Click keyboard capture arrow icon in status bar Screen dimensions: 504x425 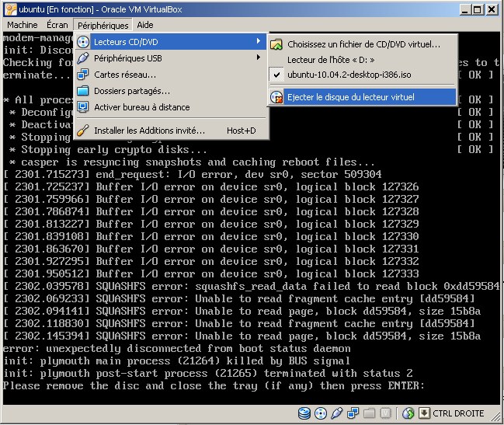[424, 413]
